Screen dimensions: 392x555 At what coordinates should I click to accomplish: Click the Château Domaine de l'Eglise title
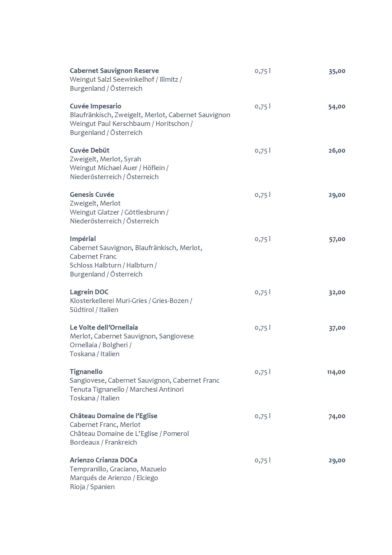(114, 416)
